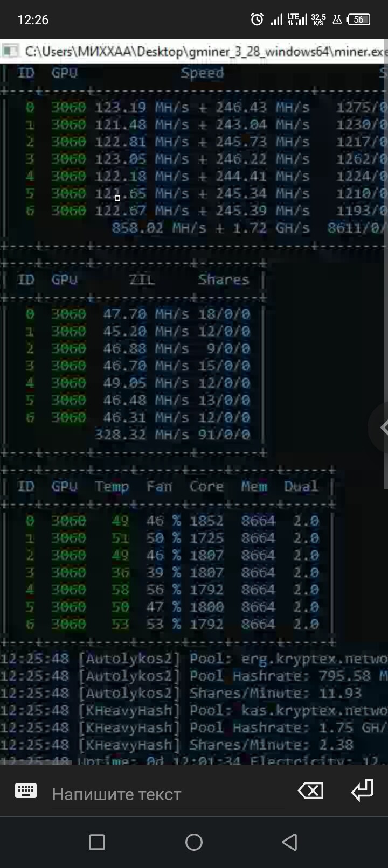Expand the side panel chevron handle
388x868 pixels.
pyautogui.click(x=382, y=428)
